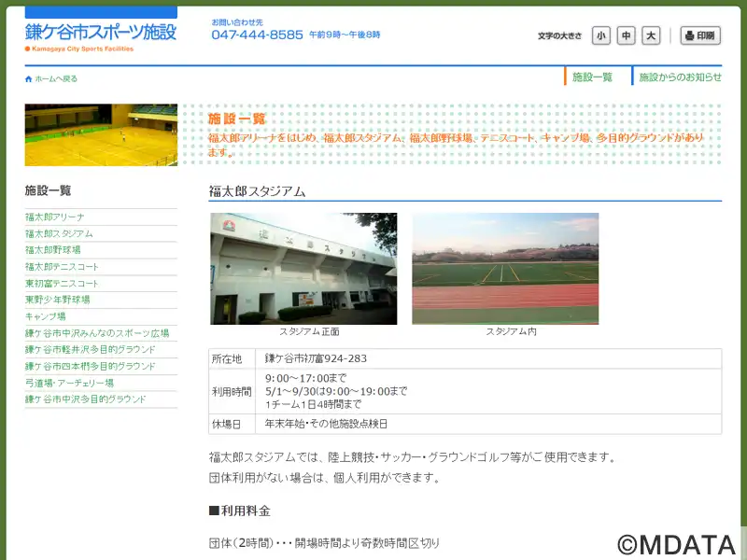Set text size to 大

[651, 35]
